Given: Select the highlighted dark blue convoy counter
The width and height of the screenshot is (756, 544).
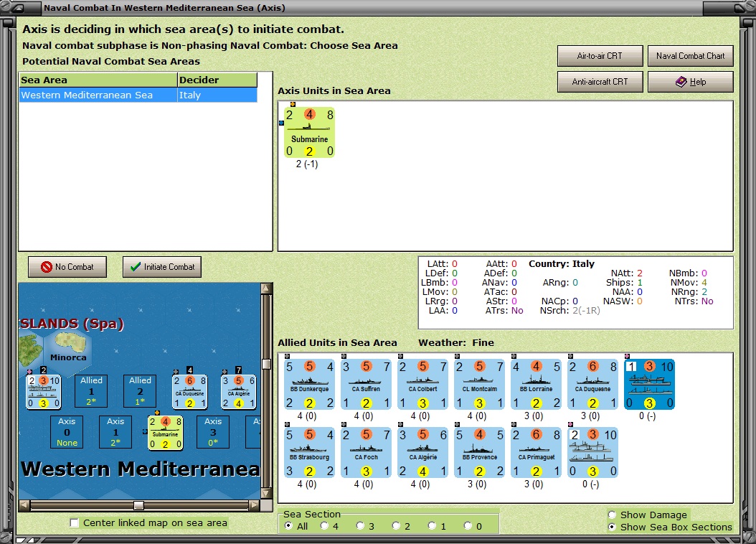Looking at the screenshot, I should [x=649, y=385].
